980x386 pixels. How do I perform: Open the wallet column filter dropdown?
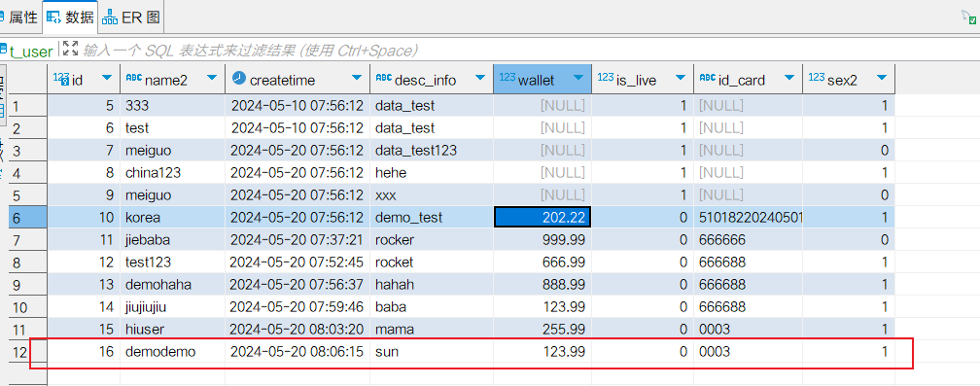[x=578, y=78]
